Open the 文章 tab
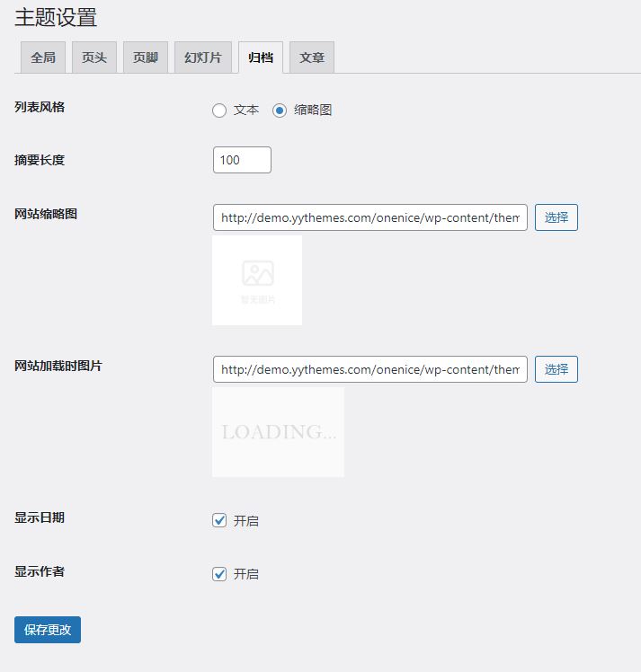Viewport: 641px width, 672px height. 312,57
